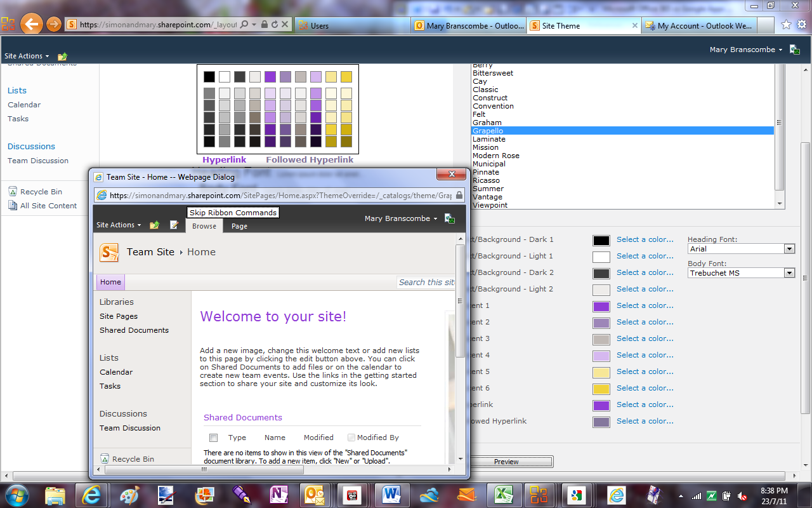Image resolution: width=812 pixels, height=508 pixels.
Task: Switch to Mary Branscombe - Outlook tab
Action: click(x=469, y=25)
